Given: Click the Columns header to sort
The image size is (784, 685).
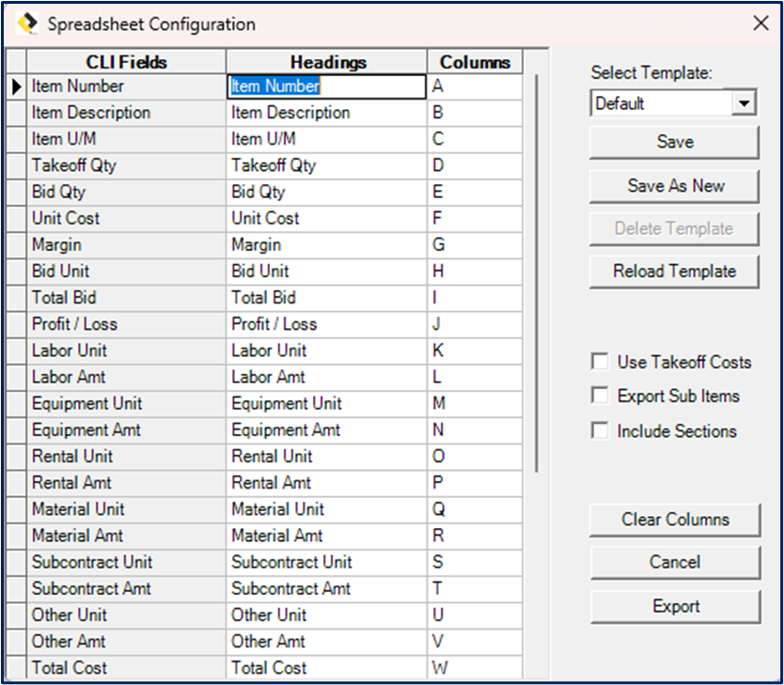Looking at the screenshot, I should pyautogui.click(x=475, y=61).
